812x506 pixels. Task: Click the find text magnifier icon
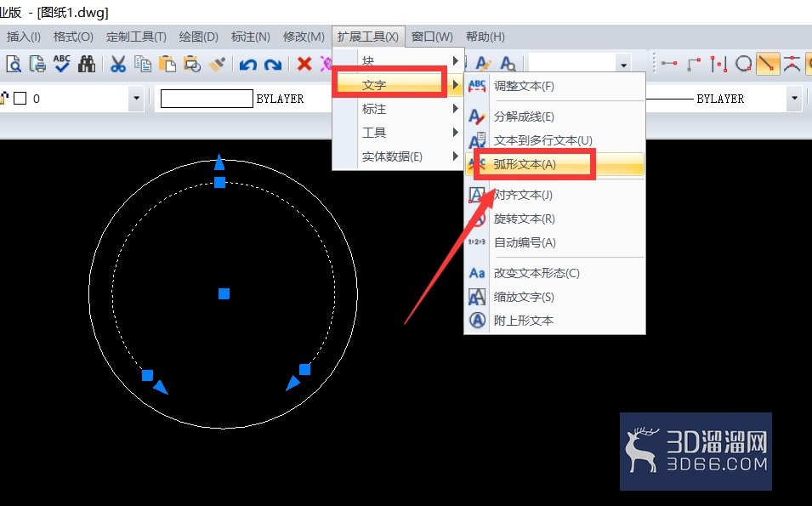(508, 64)
